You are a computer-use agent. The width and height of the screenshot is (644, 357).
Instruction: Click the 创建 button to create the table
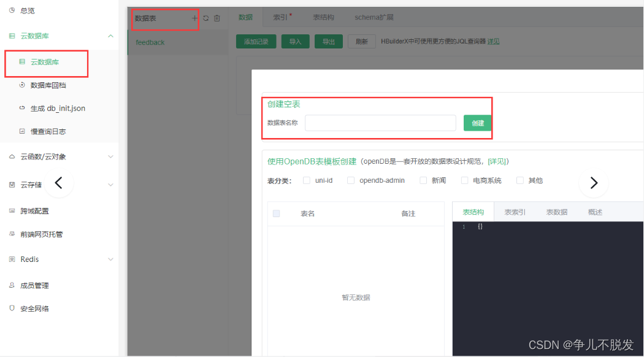pos(477,123)
